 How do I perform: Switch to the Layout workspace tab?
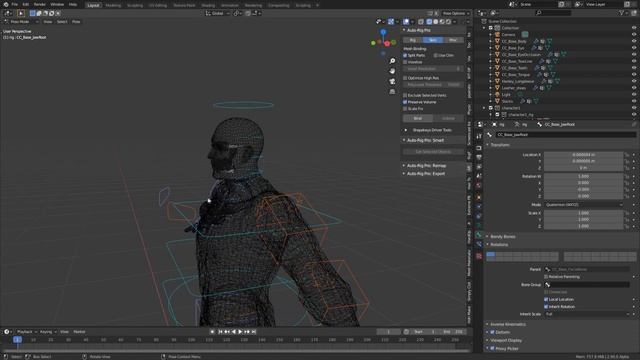click(x=93, y=5)
